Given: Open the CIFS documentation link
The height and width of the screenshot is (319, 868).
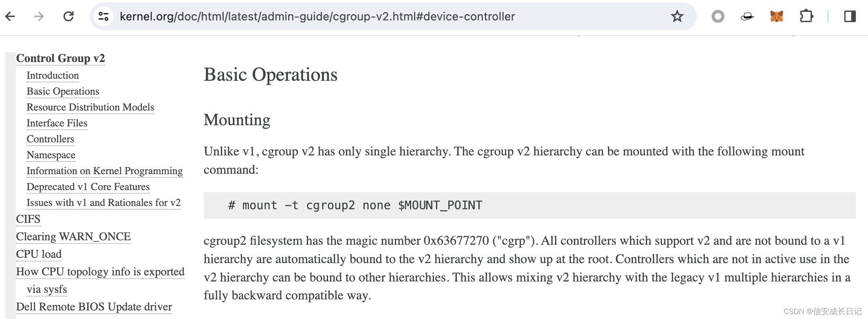Looking at the screenshot, I should point(28,219).
